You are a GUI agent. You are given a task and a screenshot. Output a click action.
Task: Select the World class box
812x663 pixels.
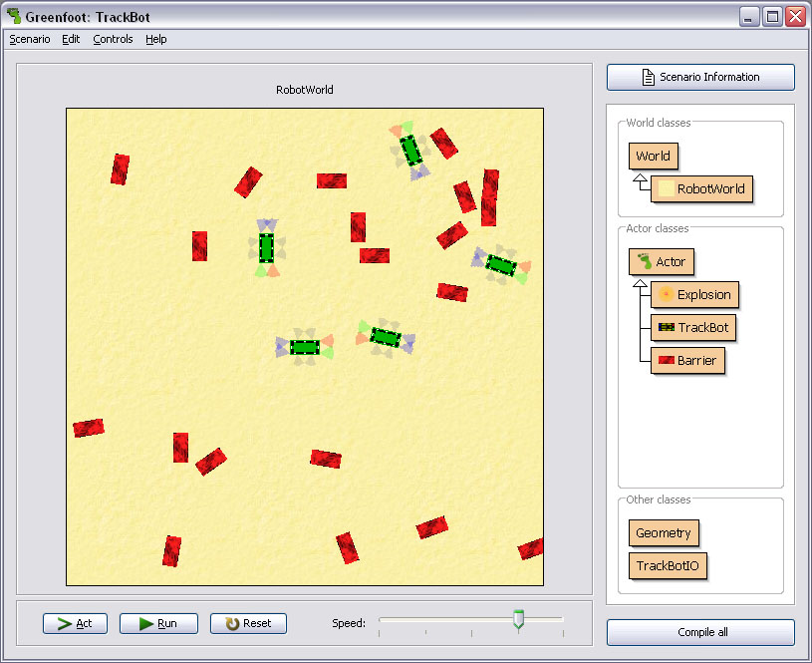[x=653, y=156]
